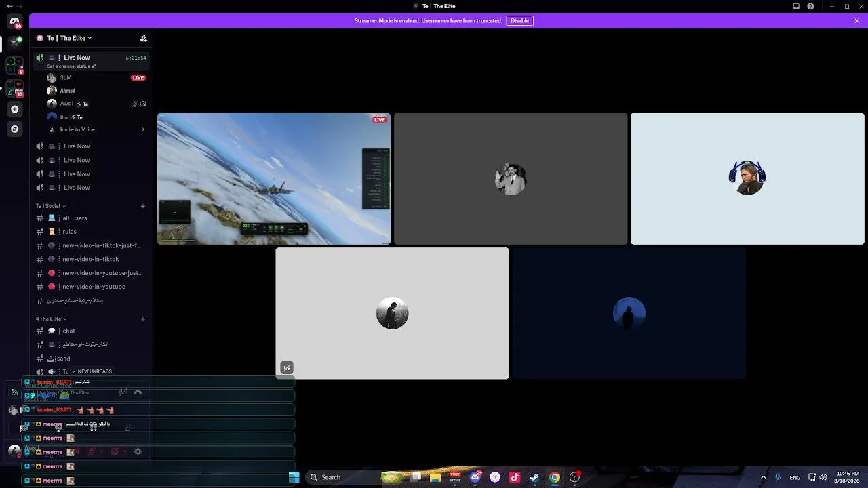
Task: Click the add channel plus in #The Elite
Action: coord(142,319)
